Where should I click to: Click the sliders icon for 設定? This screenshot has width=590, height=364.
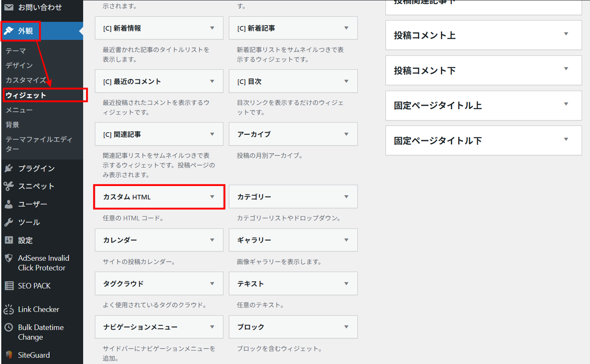(x=8, y=240)
